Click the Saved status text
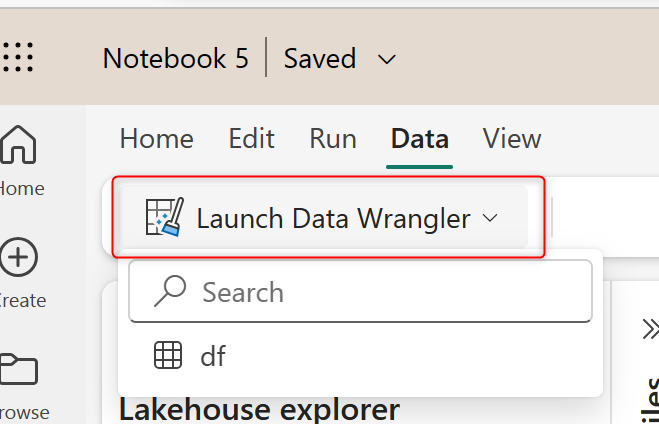 point(320,58)
